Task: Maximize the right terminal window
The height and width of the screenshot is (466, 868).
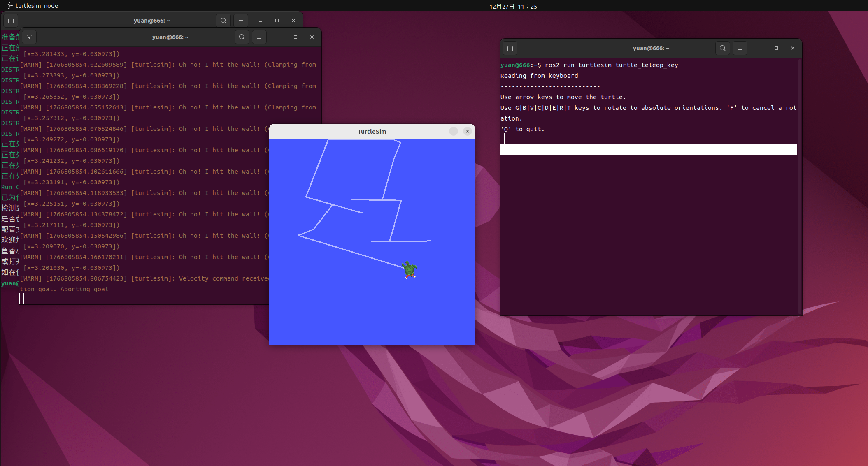Action: click(x=776, y=49)
